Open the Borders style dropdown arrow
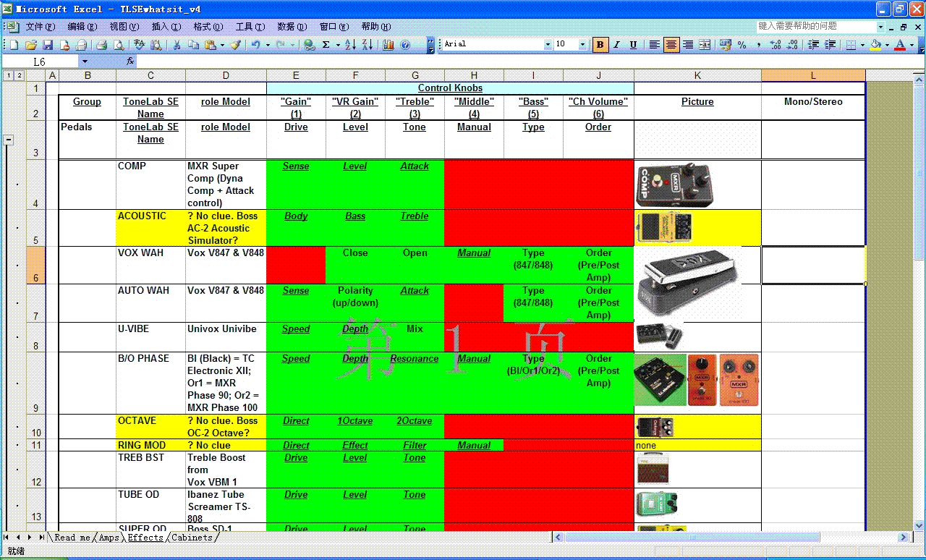 point(862,45)
